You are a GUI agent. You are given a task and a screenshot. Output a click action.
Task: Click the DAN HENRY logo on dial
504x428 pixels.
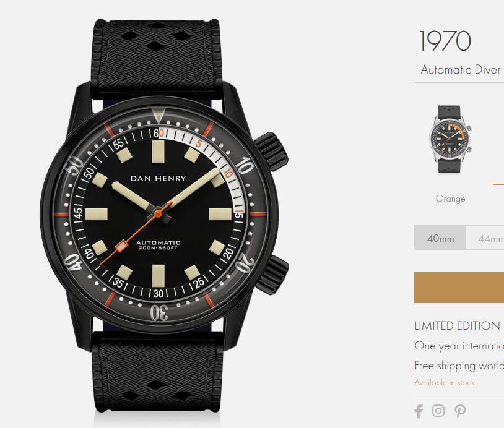pos(159,178)
